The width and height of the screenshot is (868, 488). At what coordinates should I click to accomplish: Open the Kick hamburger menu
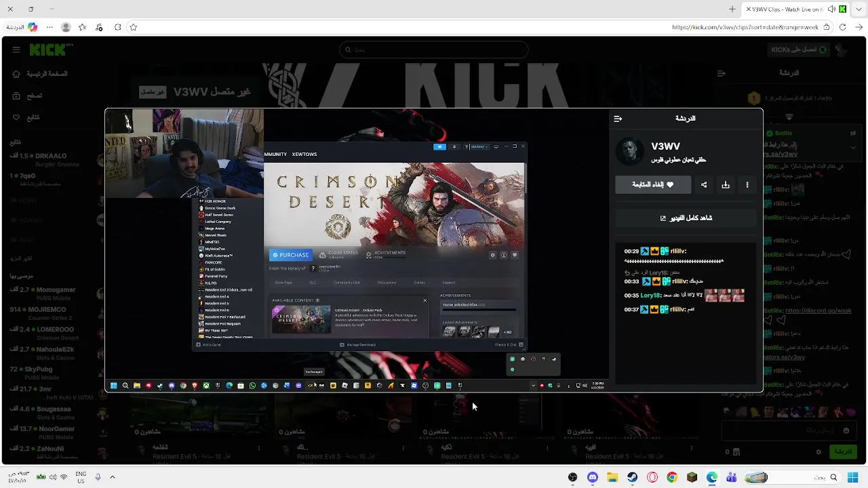(16, 49)
